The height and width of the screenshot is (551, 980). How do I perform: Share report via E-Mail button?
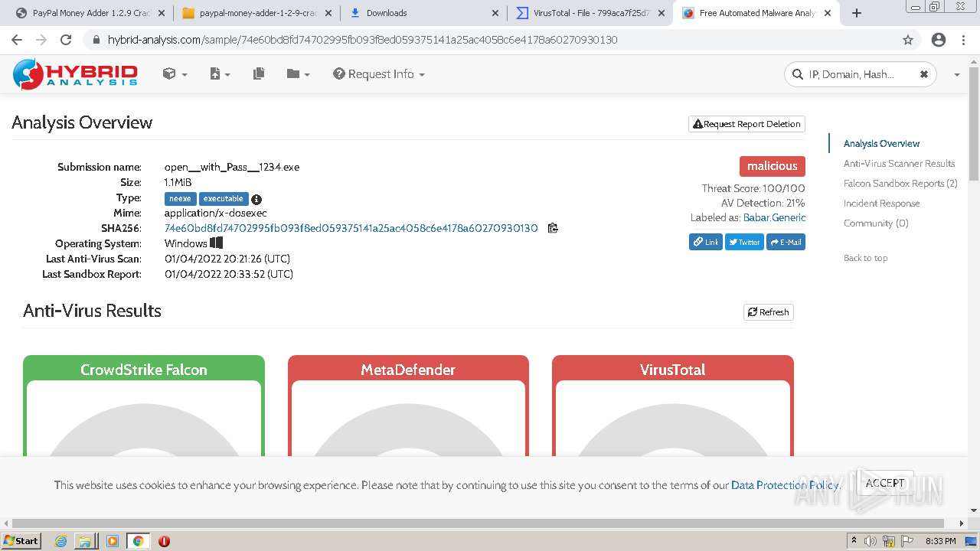point(786,242)
